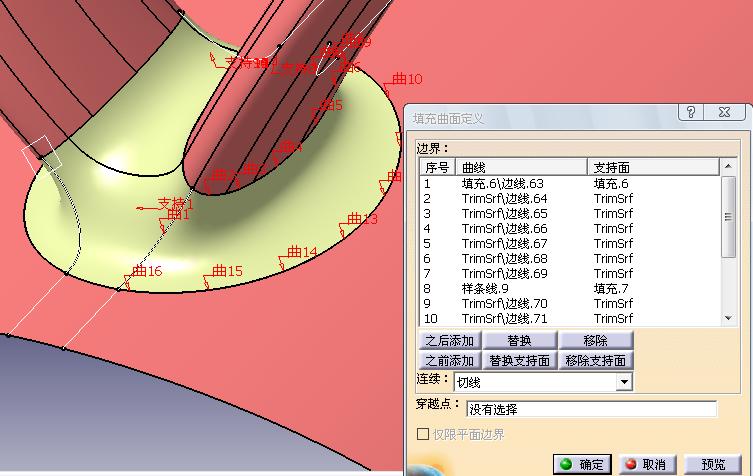Viewport: 753px width, 476px height.
Task: Click the list scrollbar down arrow
Action: click(x=728, y=318)
